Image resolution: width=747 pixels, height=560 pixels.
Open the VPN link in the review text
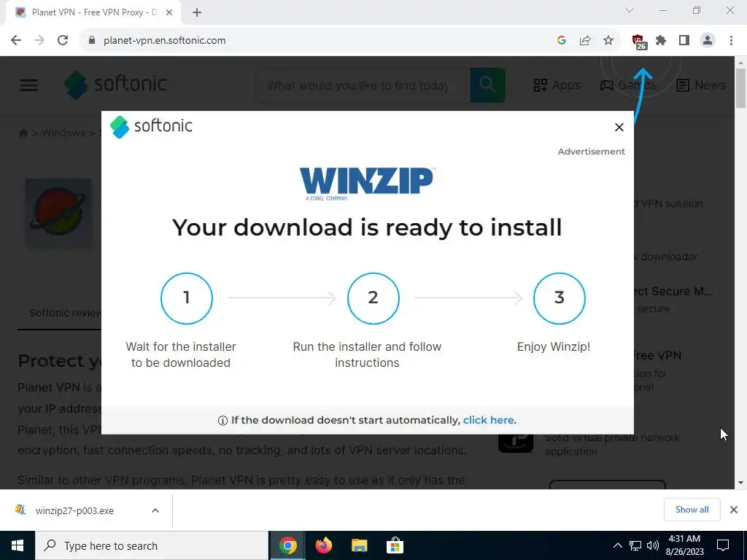[116, 480]
